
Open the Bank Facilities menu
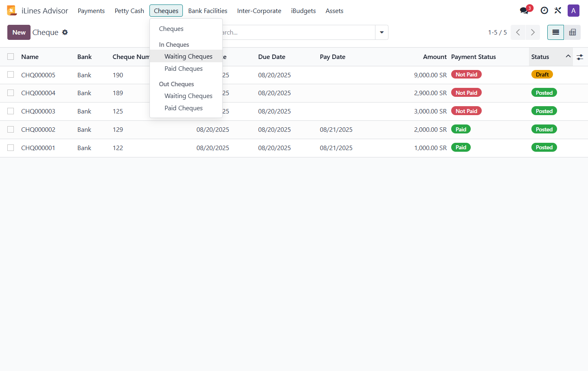pos(208,11)
